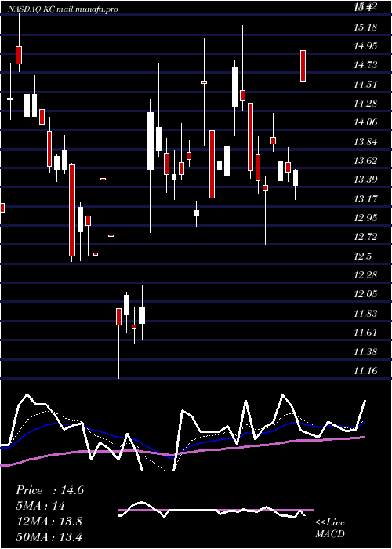The width and height of the screenshot is (392, 549).
Task: Click the tall red candle dropping to 12.5
Action: pos(72,210)
